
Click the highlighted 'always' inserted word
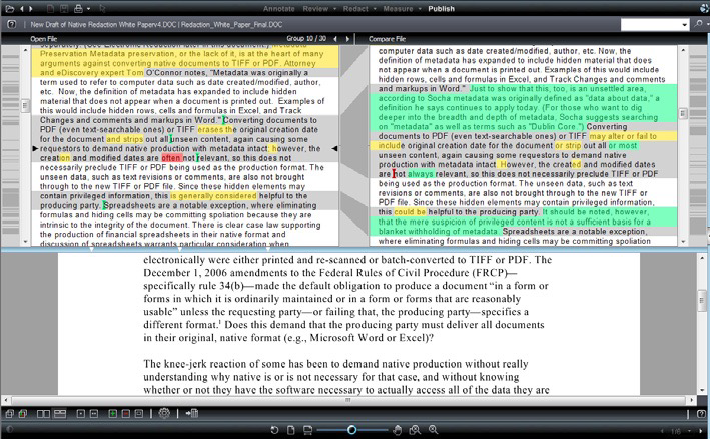click(420, 174)
